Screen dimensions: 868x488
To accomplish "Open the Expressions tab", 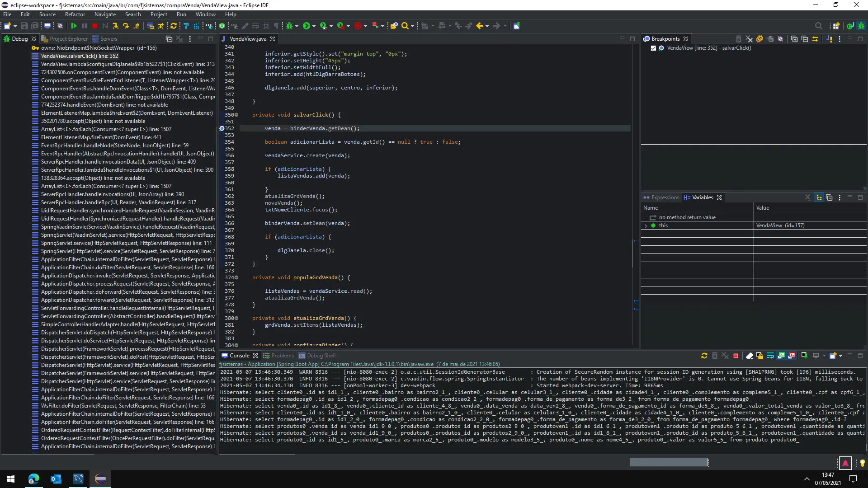I will coord(665,197).
